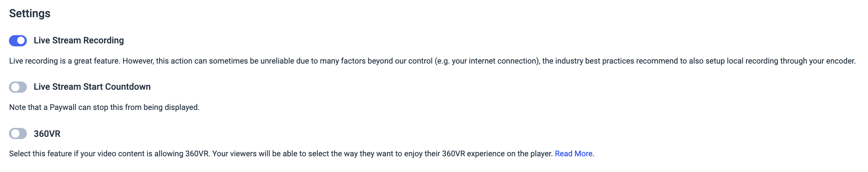Click the word 'Paywall' in the note

coord(63,107)
